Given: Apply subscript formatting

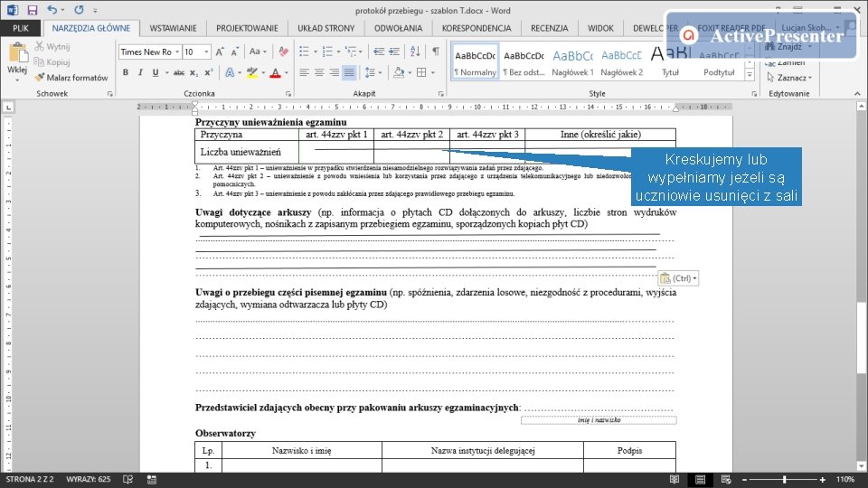Looking at the screenshot, I should point(193,72).
